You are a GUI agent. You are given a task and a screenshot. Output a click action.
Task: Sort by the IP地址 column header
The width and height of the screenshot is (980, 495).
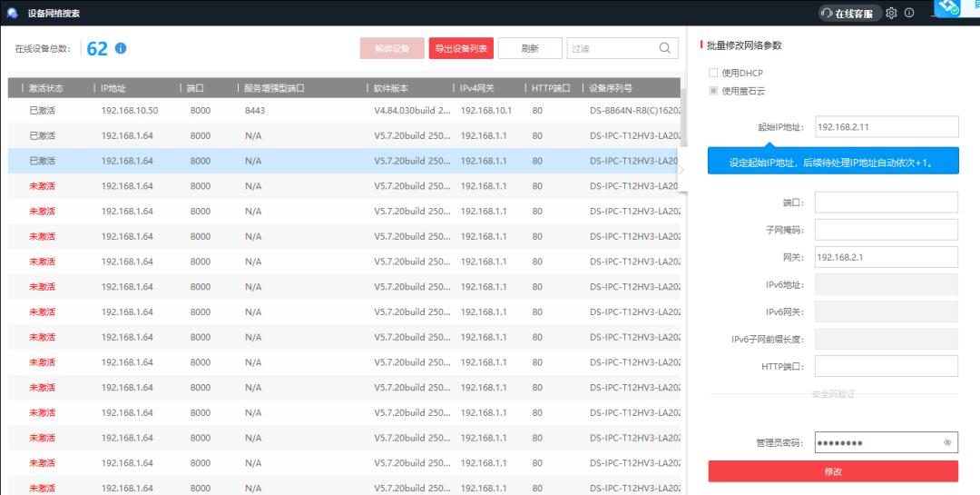point(114,89)
